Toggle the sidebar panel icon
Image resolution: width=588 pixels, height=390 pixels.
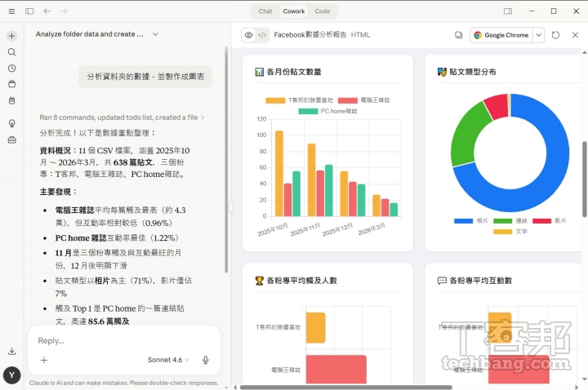[x=29, y=11]
